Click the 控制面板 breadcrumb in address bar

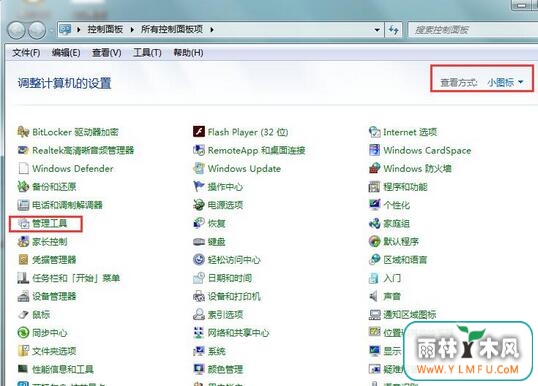point(105,30)
